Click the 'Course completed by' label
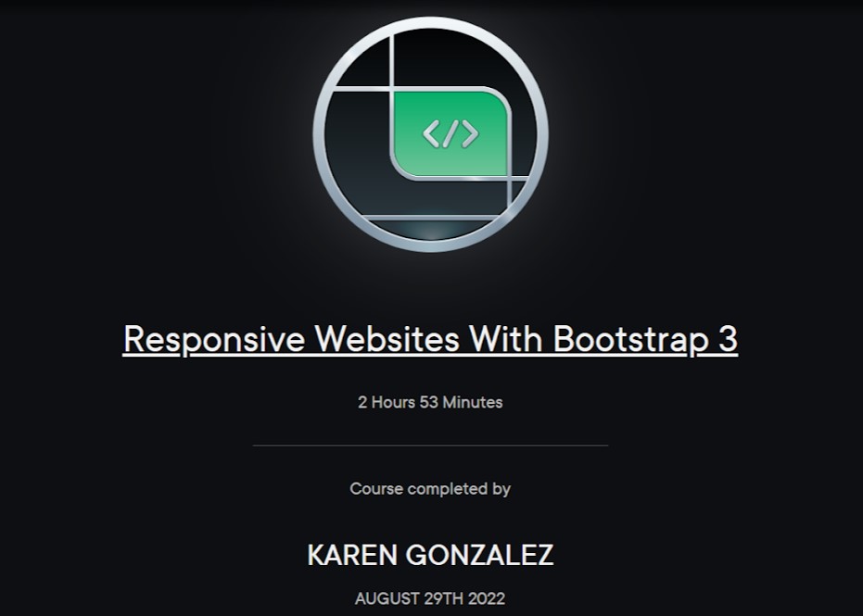 [430, 489]
